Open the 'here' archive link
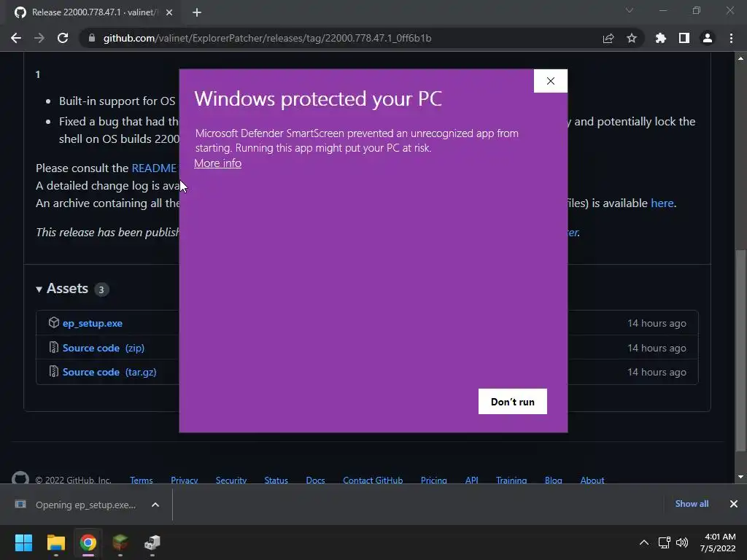This screenshot has height=560, width=747. tap(662, 203)
